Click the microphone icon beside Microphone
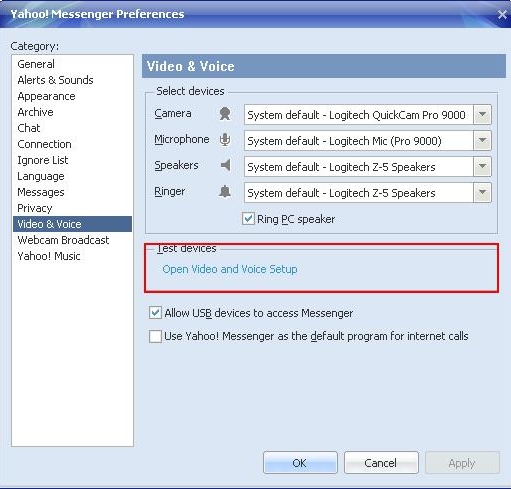 [225, 140]
